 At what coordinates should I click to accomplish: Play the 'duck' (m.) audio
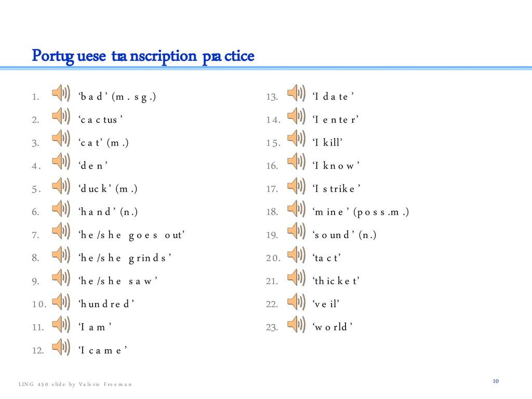pyautogui.click(x=61, y=185)
